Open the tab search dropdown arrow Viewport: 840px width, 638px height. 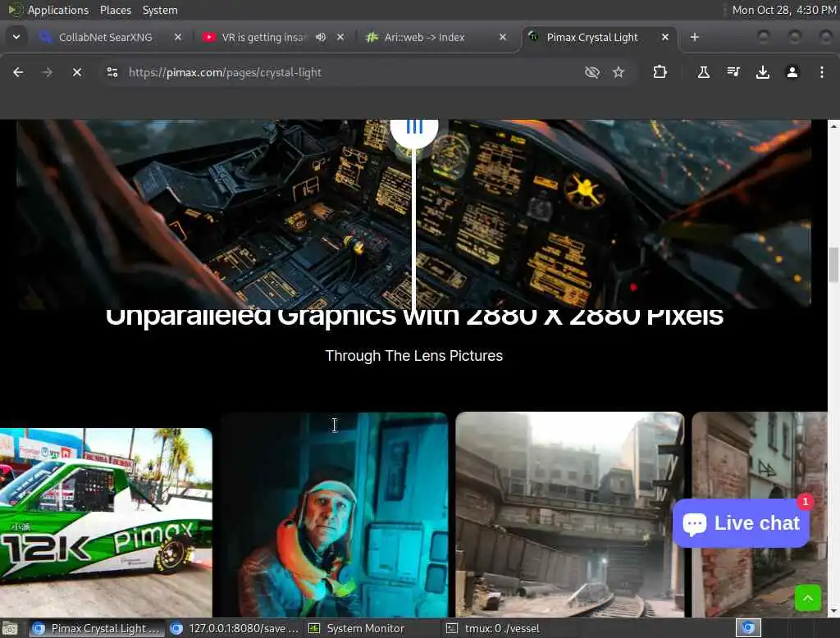(16, 37)
